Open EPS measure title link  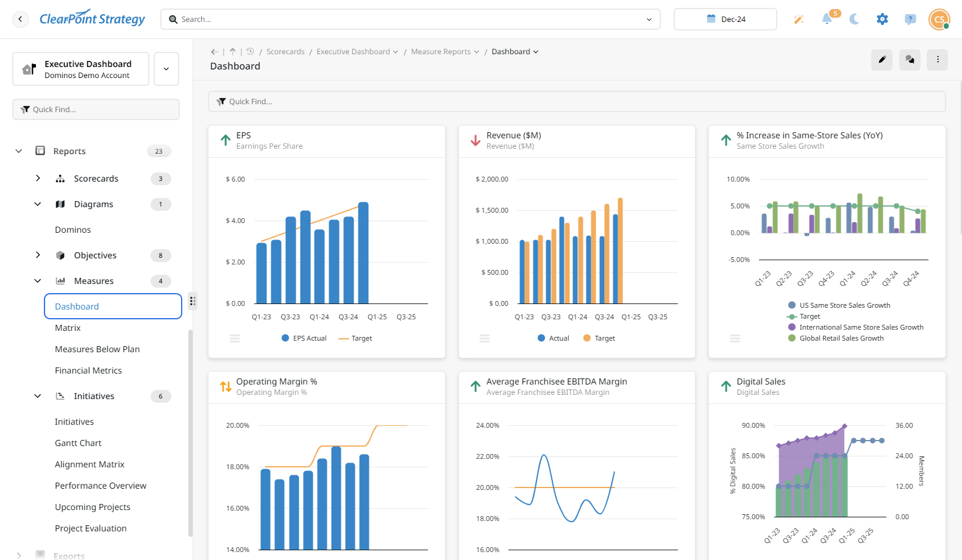(243, 135)
